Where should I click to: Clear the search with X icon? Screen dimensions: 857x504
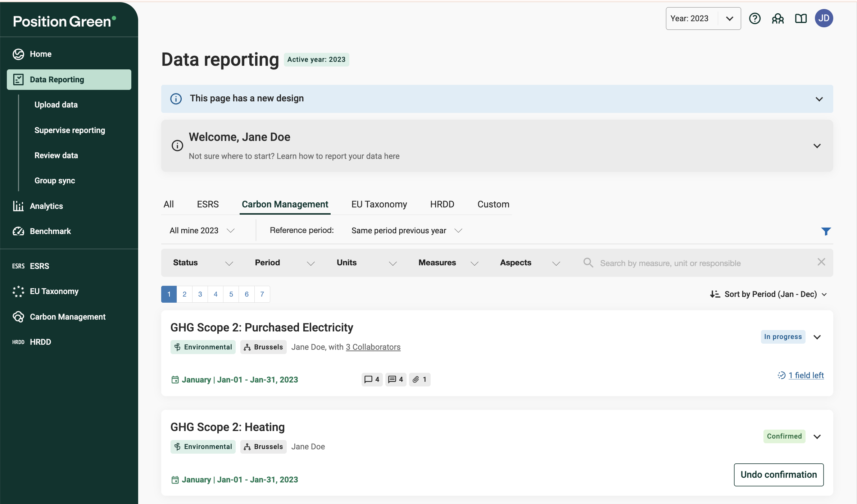coord(821,262)
